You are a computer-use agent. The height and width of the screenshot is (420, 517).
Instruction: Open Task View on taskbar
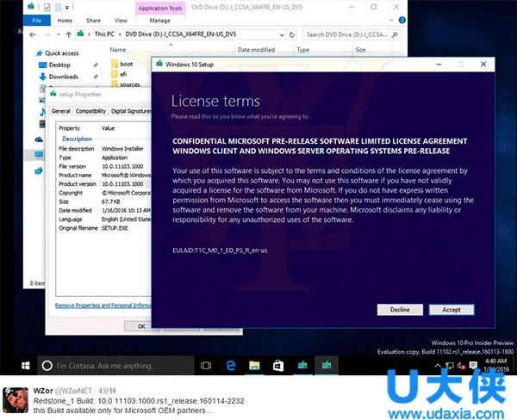206,365
